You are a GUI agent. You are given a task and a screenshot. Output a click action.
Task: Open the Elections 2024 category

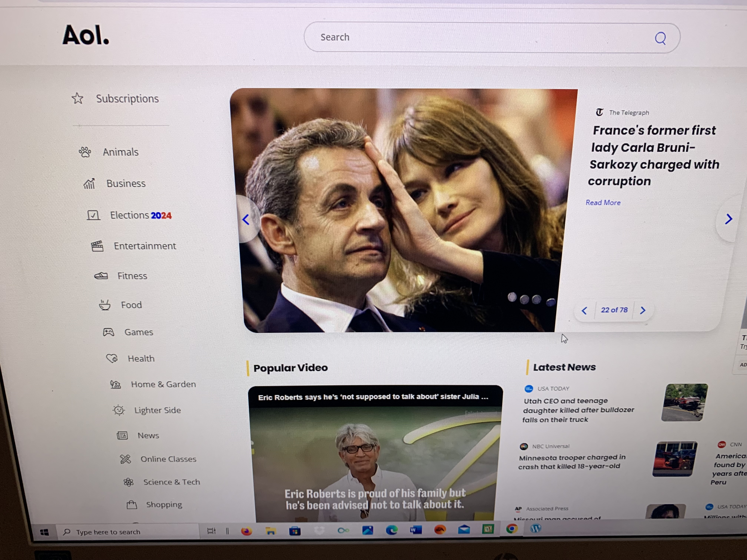pyautogui.click(x=141, y=215)
